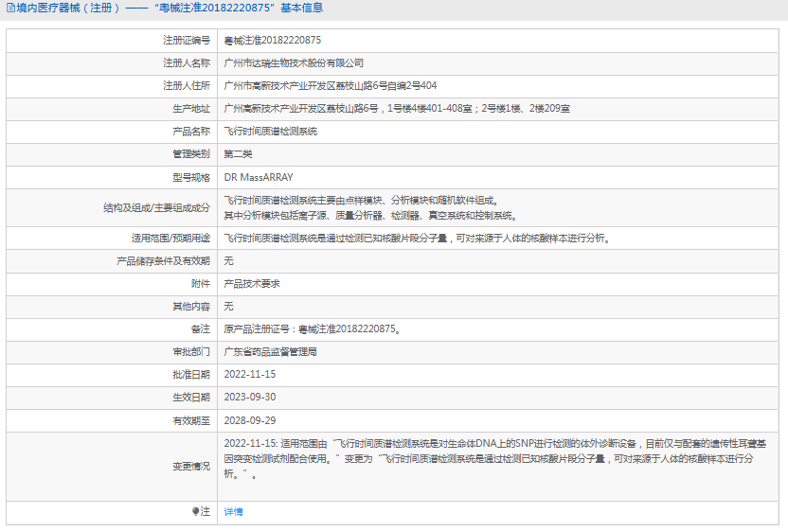Click the 有效期至 label
This screenshot has height=532, width=788.
[x=191, y=420]
